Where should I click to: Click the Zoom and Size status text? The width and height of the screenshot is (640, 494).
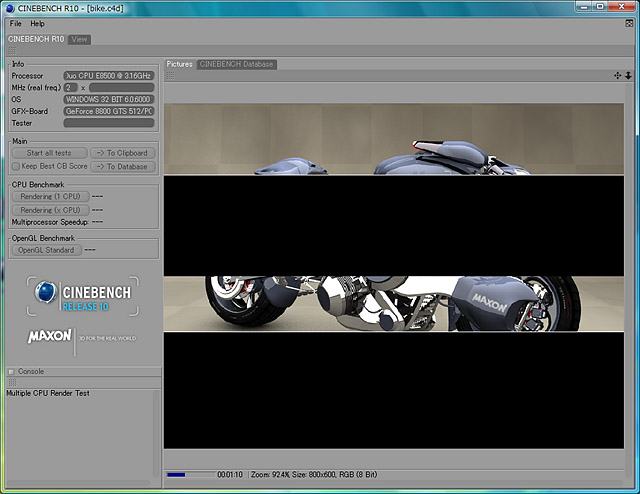314,475
